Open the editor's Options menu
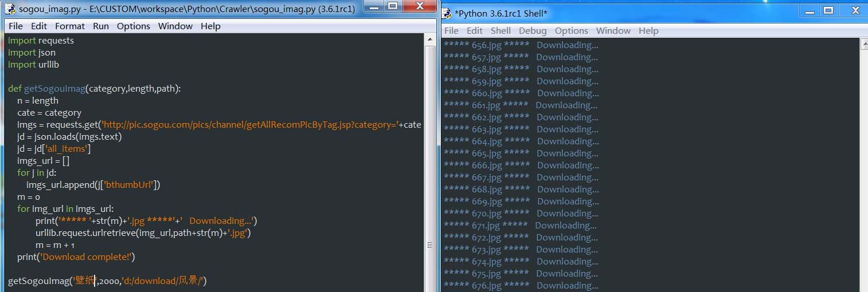 coord(134,26)
